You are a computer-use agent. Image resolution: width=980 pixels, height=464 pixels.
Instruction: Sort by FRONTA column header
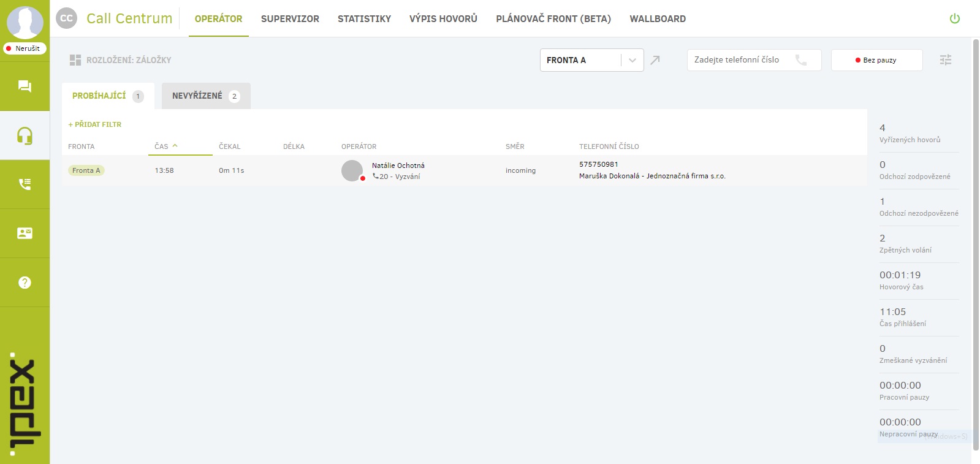(82, 146)
